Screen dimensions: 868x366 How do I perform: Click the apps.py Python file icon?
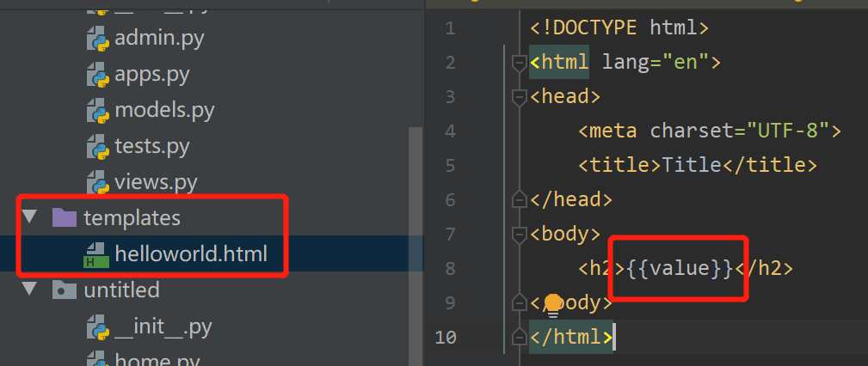96,75
